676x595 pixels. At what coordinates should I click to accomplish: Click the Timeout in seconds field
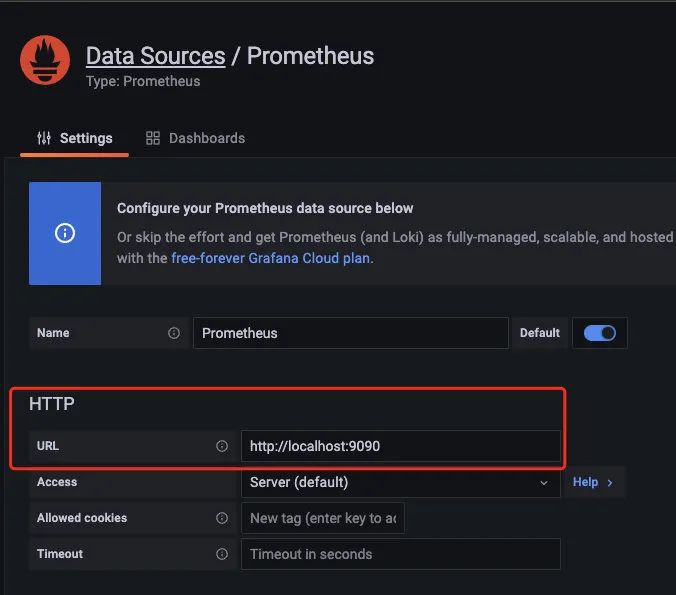tap(400, 554)
